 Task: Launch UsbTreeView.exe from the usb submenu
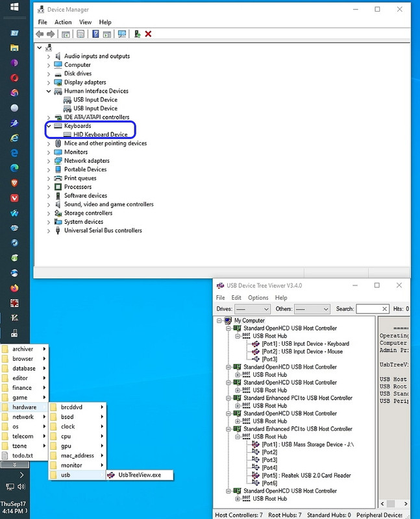pyautogui.click(x=140, y=475)
